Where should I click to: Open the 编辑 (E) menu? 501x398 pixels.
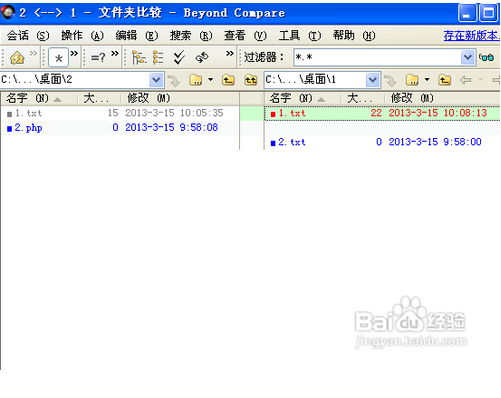137,35
